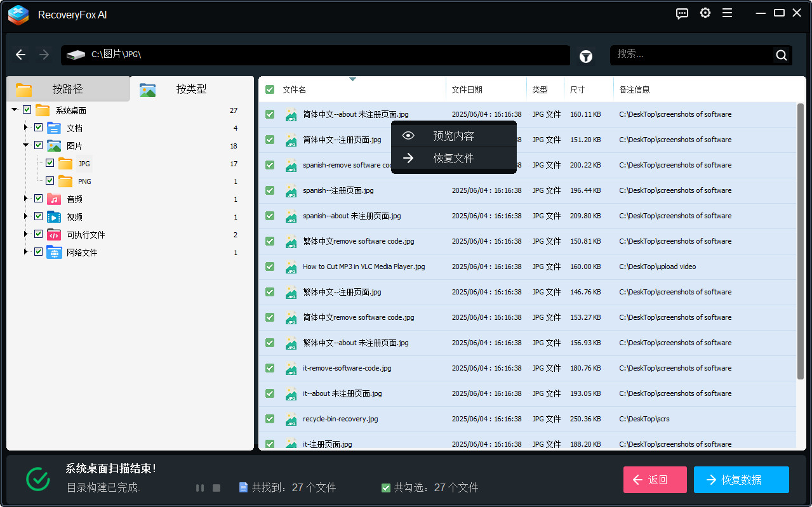This screenshot has width=812, height=507.
Task: Stop the scan using stop icon
Action: 216,488
